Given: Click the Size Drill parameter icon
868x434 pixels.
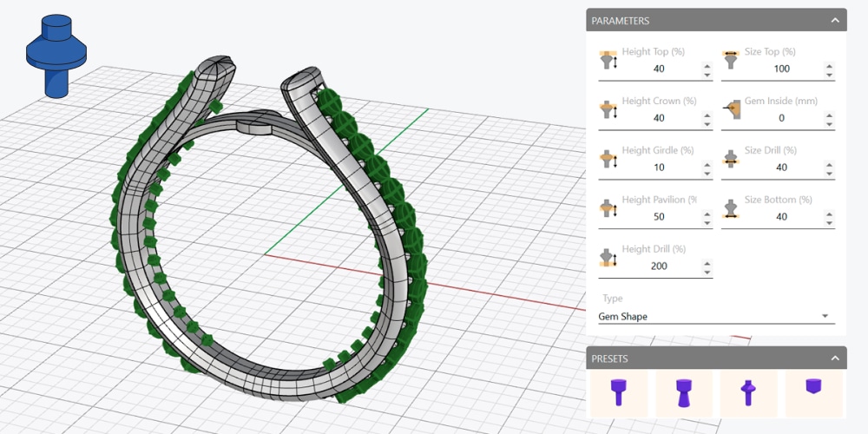Looking at the screenshot, I should [x=732, y=159].
